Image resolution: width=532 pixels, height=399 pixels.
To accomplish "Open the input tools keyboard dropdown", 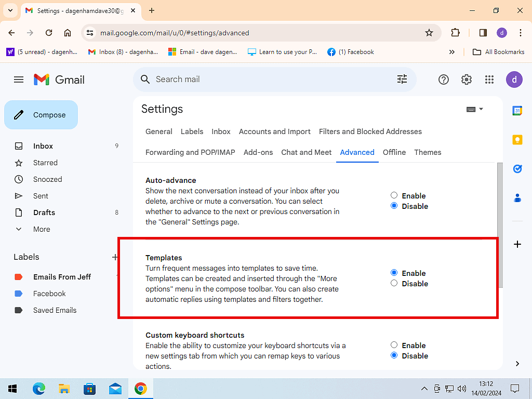I will click(x=475, y=109).
